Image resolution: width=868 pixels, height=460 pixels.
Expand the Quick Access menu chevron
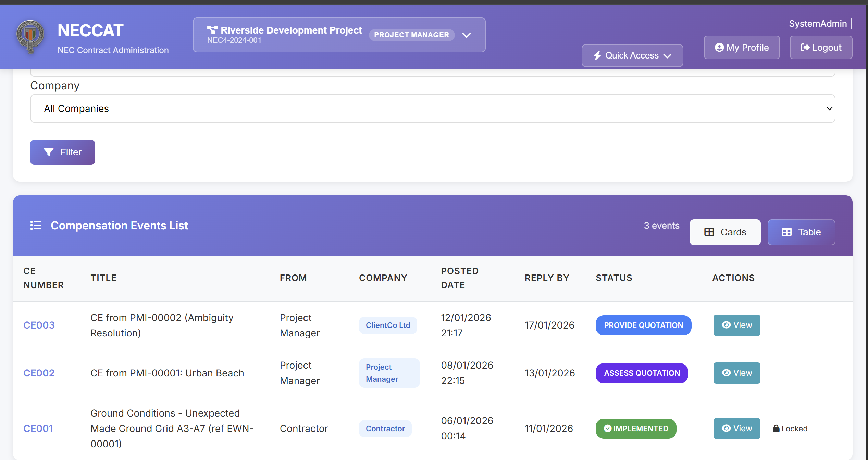[x=667, y=56]
